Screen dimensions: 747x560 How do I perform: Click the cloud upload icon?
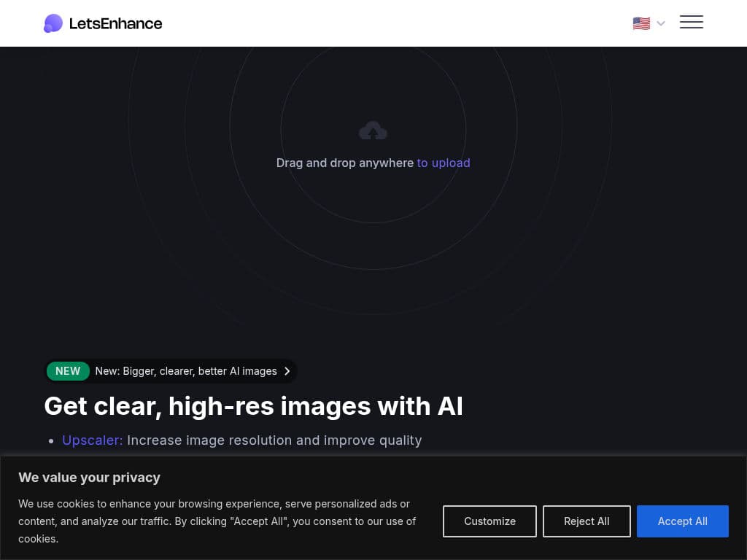point(373,131)
